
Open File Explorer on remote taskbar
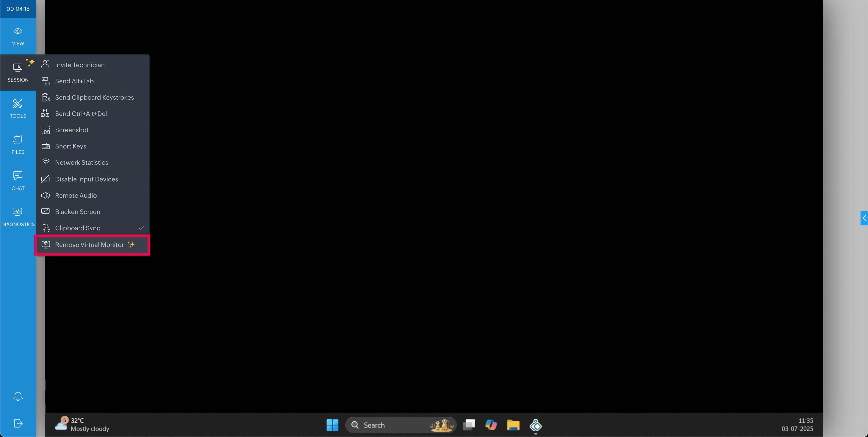coord(513,425)
